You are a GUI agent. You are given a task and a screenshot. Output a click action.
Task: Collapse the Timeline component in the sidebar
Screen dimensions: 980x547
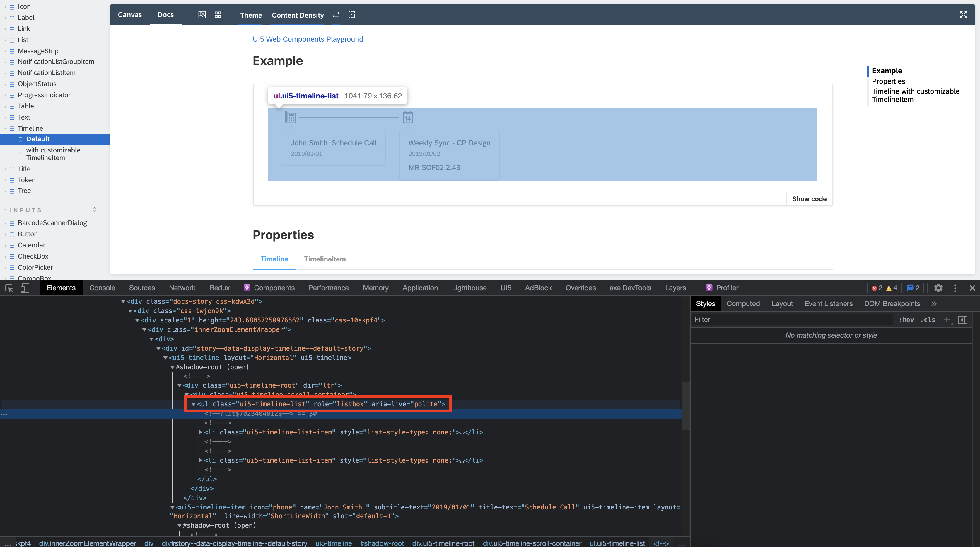click(5, 128)
